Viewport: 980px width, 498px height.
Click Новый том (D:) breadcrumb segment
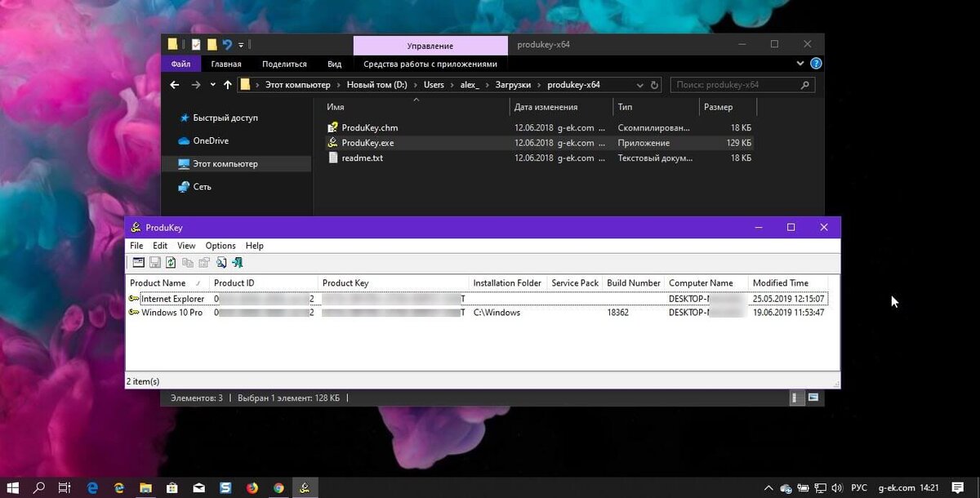tap(376, 85)
